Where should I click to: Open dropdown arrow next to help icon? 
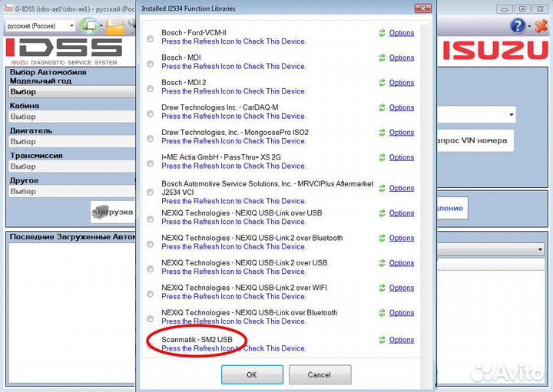[530, 26]
